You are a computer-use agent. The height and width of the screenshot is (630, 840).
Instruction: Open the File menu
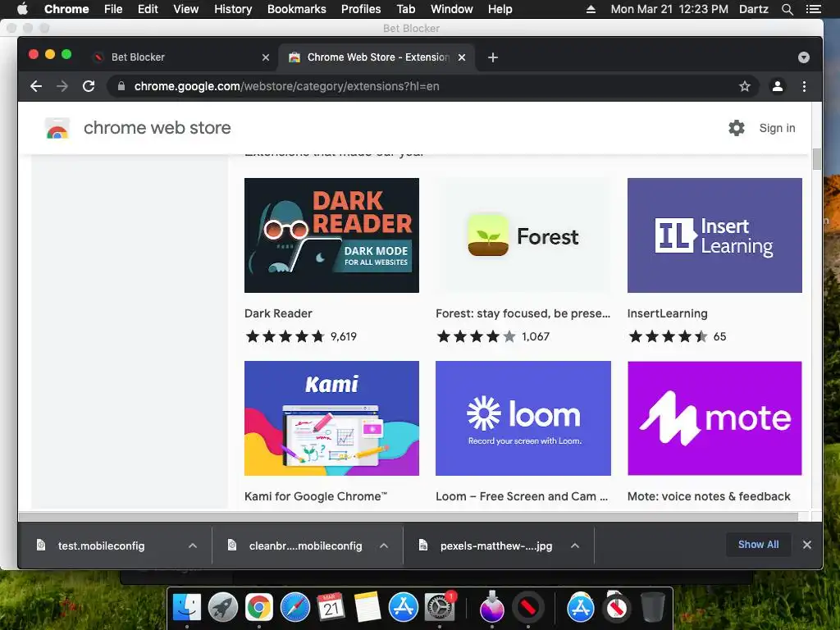click(x=113, y=9)
